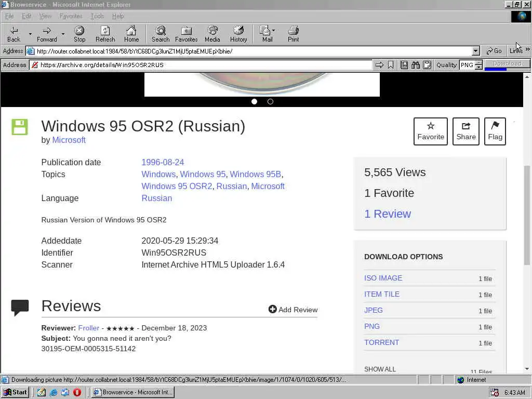Viewport: 532px width, 399px height.
Task: Select the first carousel dot
Action: [x=254, y=101]
